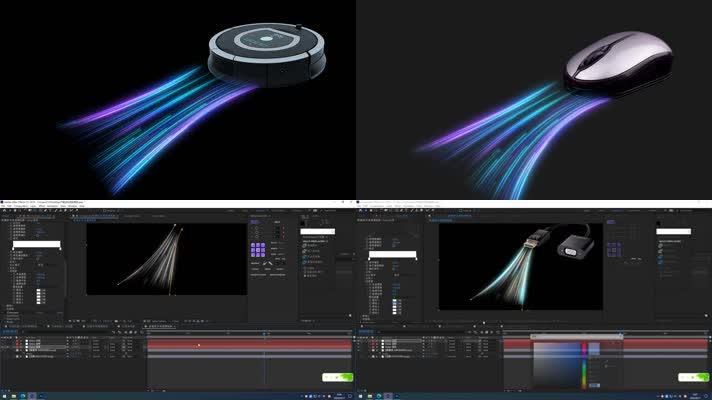The width and height of the screenshot is (712, 400).
Task: Click the purple After Effects taskbar icon
Action: (33, 396)
